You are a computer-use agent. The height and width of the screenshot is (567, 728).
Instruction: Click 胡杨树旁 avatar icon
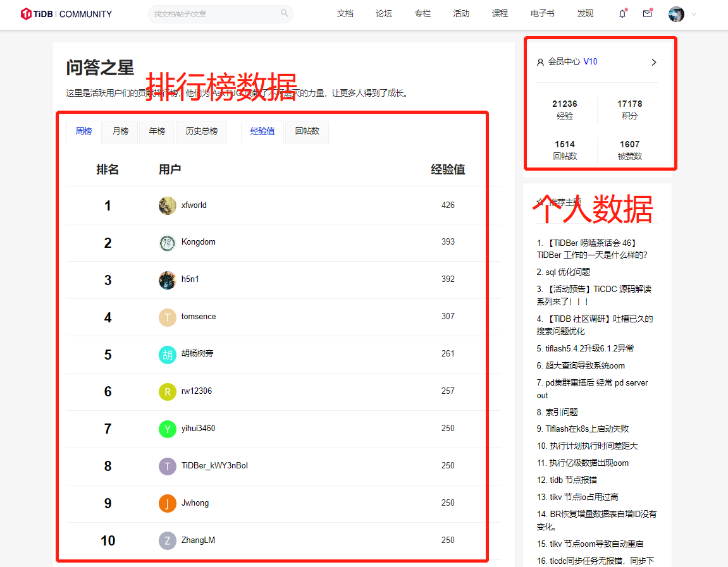tap(167, 355)
